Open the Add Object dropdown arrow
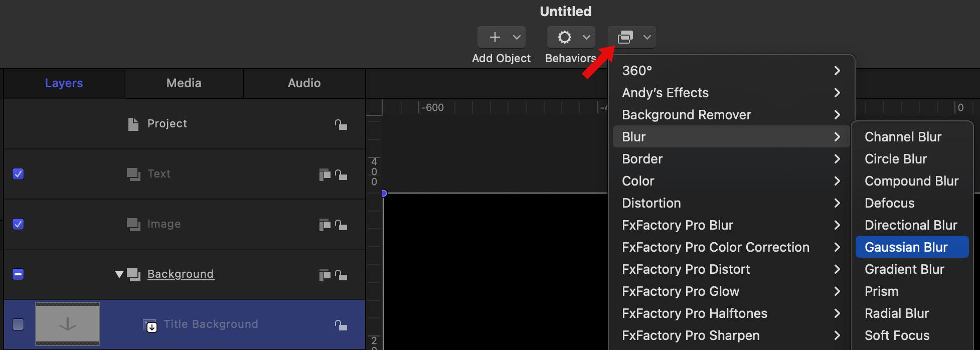Image resolution: width=980 pixels, height=350 pixels. tap(517, 37)
